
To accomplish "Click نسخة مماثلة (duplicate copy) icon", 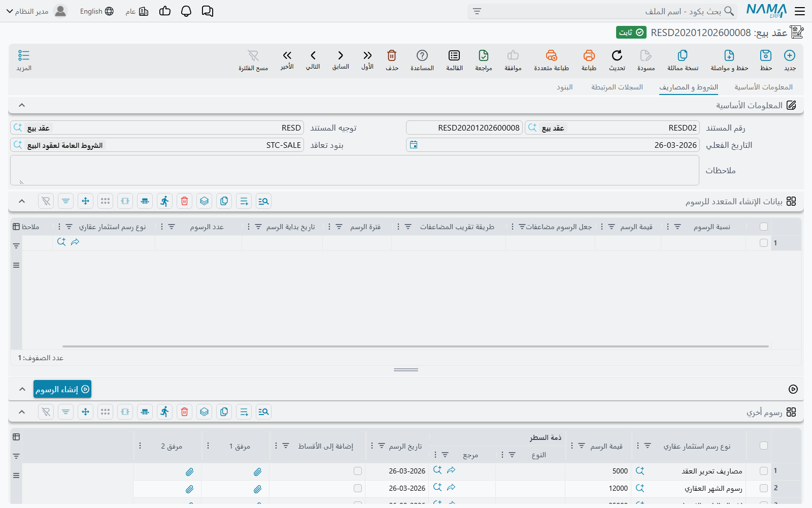I will (683, 60).
